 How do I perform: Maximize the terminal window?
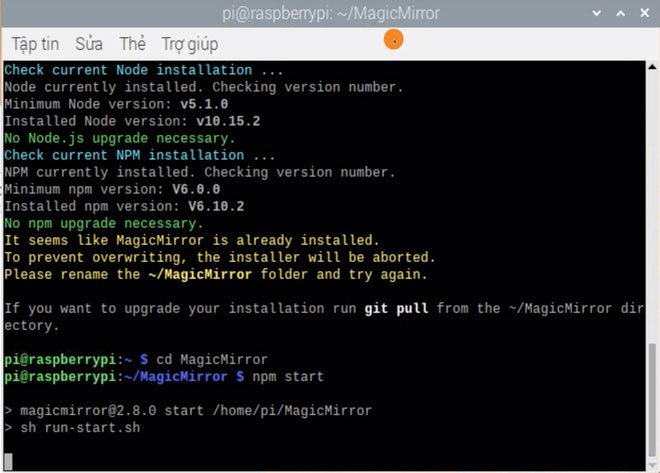click(x=620, y=13)
